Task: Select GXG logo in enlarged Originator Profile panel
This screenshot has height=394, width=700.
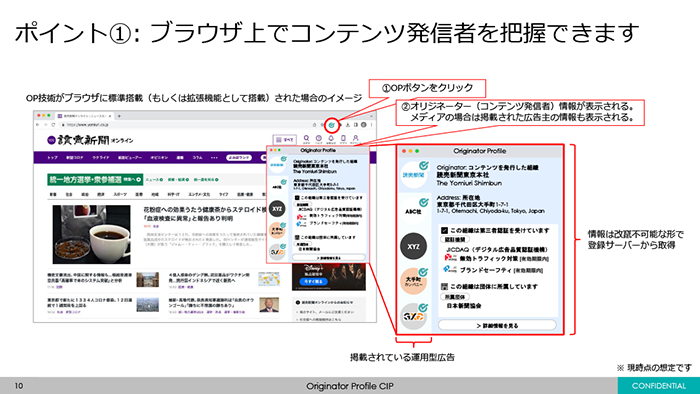Action: [414, 316]
